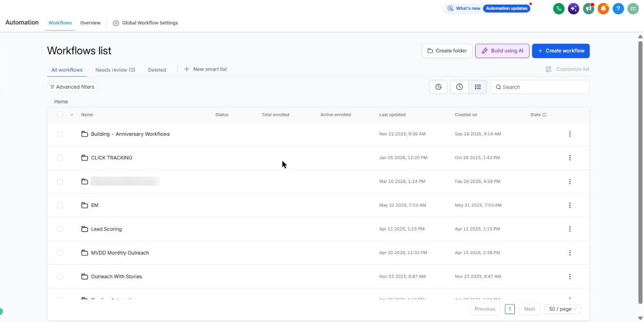This screenshot has width=644, height=322.
Task: Open the three-dot menu for MVDD Monthly Outreach
Action: coord(570,253)
